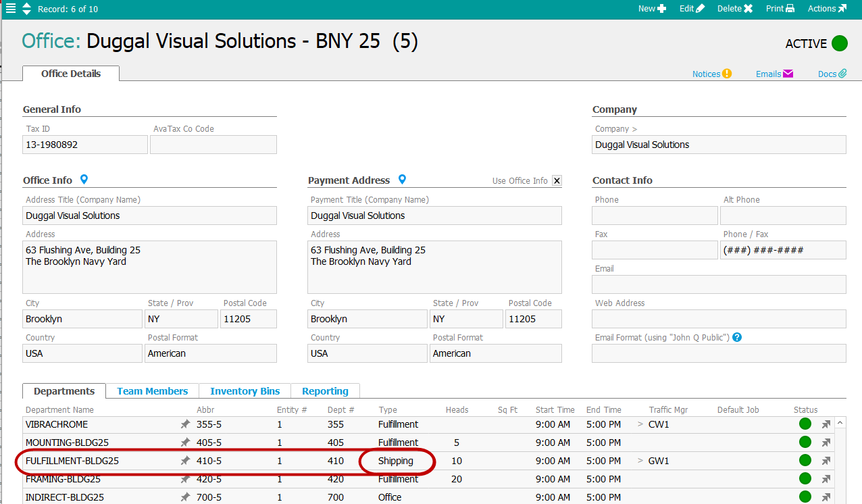Image resolution: width=862 pixels, height=504 pixels.
Task: Click the Tax ID field
Action: point(84,145)
